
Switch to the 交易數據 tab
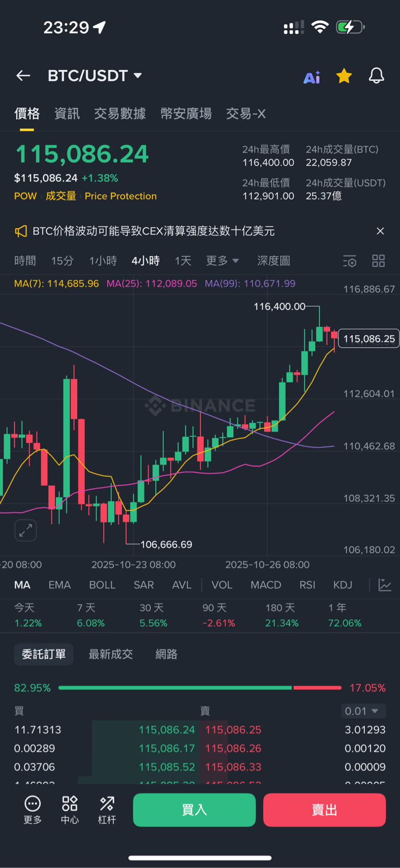[120, 114]
